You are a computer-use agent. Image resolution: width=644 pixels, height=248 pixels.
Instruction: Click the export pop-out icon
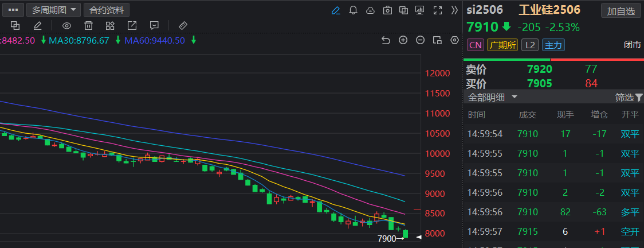coord(132,25)
